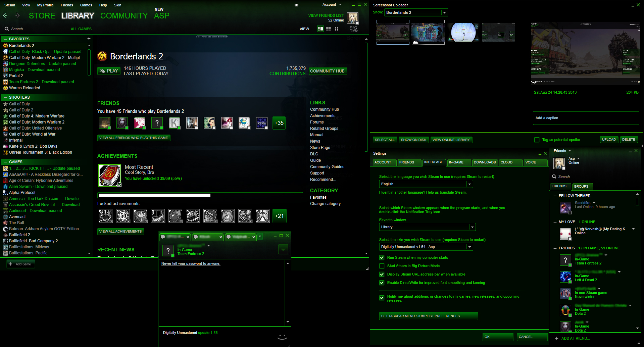Click UPLOAD in Screenshot Uploader
Image resolution: width=644 pixels, height=347 pixels.
tap(609, 140)
